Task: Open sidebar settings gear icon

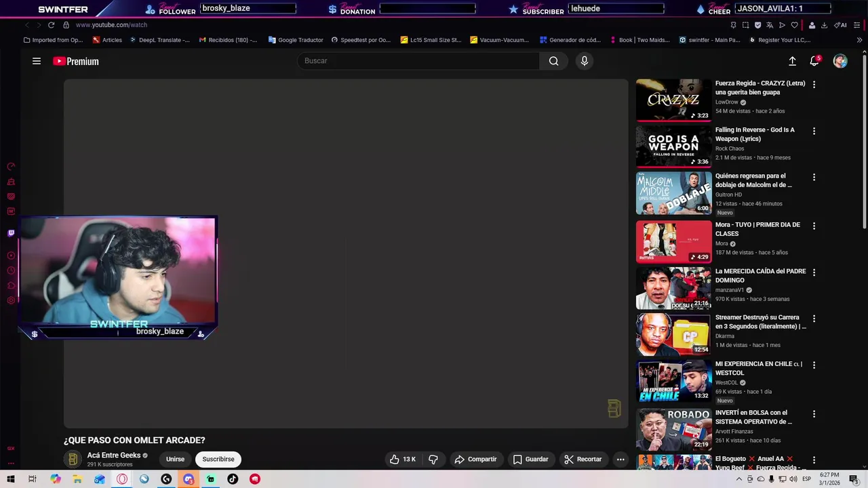Action: tap(11, 300)
